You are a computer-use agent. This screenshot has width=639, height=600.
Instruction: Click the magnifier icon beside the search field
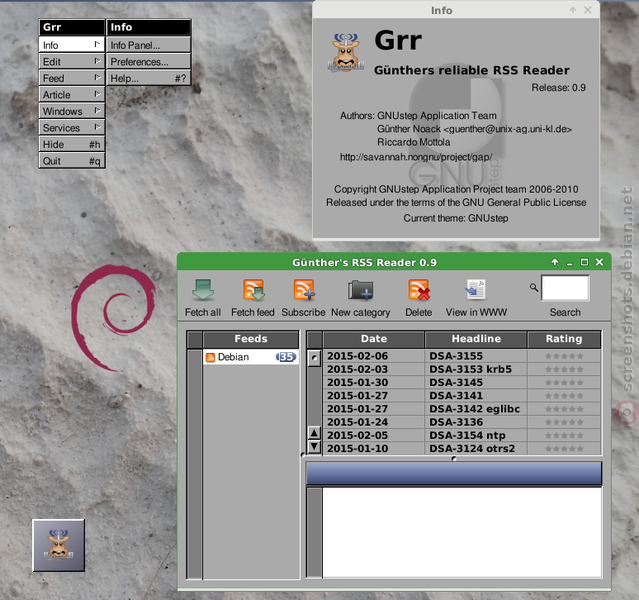click(x=533, y=287)
